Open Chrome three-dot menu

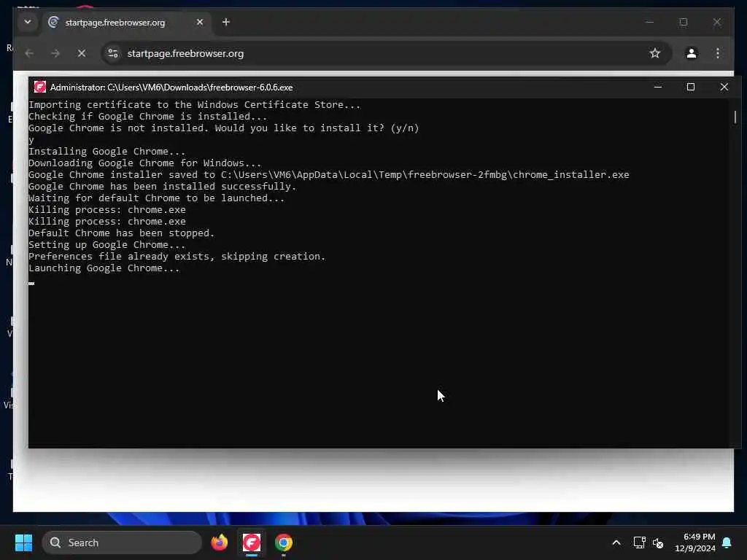tap(718, 53)
